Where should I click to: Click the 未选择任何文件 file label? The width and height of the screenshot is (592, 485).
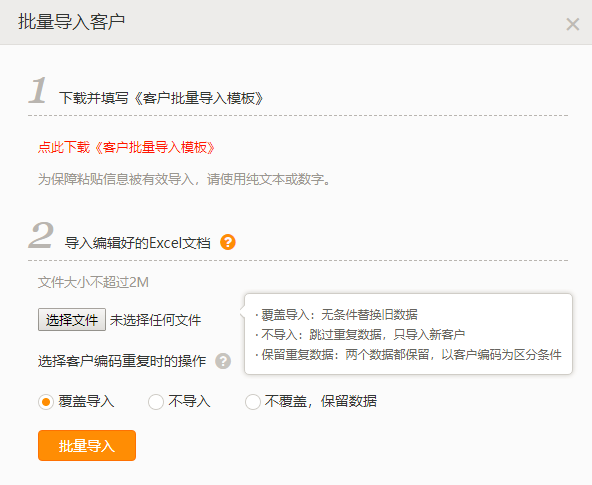pos(156,320)
